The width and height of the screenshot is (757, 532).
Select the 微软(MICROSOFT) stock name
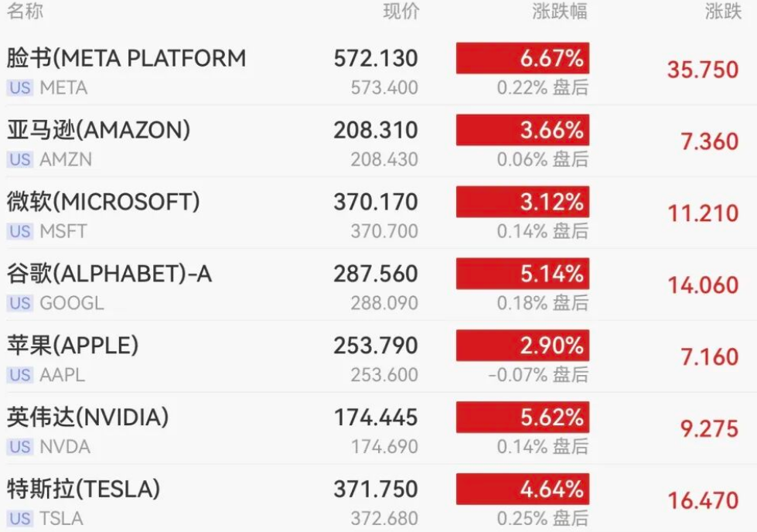(x=104, y=202)
